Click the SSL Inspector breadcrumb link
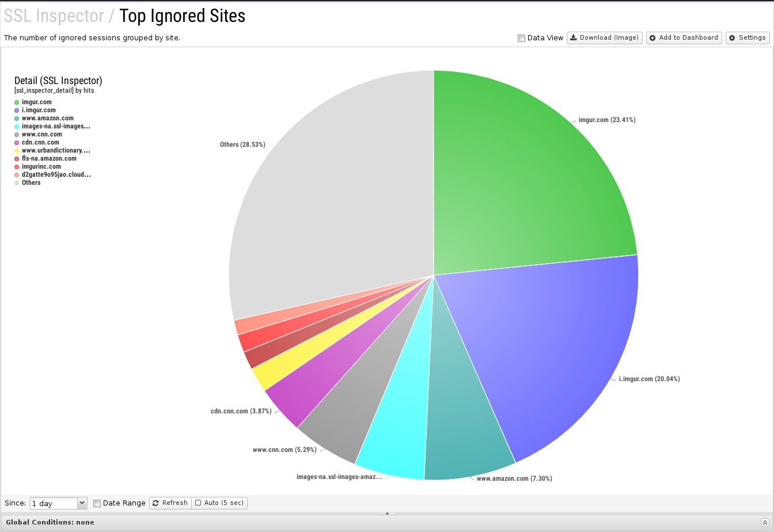Viewport: 774px width, 532px height. [x=54, y=16]
